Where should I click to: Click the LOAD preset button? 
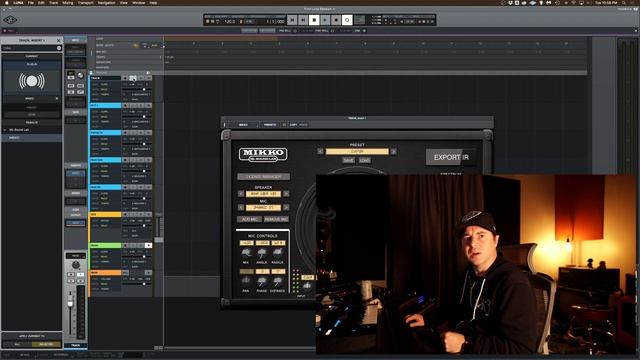pos(364,160)
